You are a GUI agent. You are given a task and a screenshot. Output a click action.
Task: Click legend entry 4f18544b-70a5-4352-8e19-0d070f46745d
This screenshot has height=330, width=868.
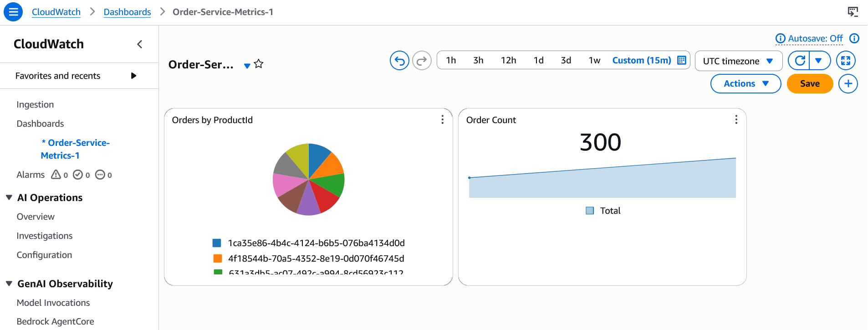pyautogui.click(x=316, y=258)
